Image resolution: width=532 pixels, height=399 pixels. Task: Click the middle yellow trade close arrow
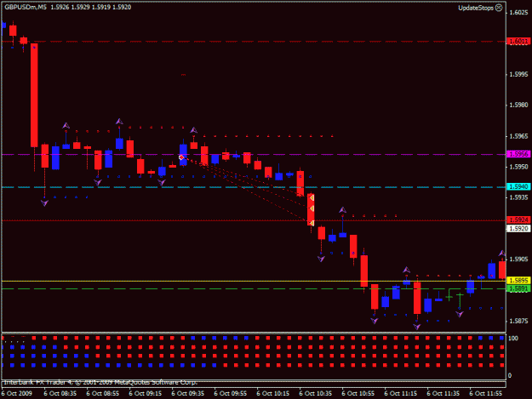point(312,208)
